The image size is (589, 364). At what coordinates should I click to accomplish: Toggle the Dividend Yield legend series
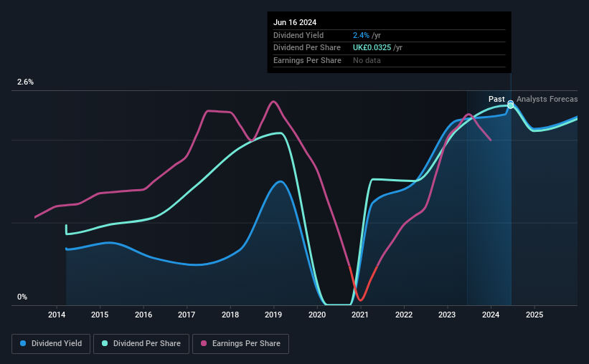coord(51,344)
